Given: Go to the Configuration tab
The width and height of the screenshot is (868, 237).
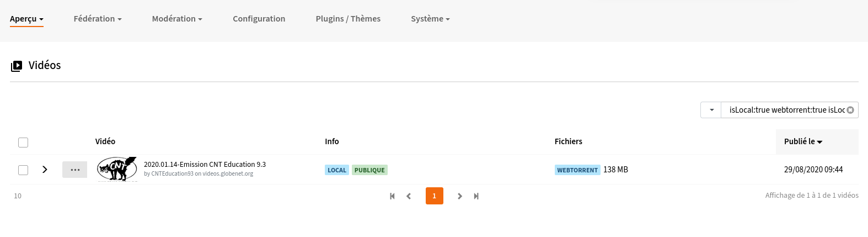Looking at the screenshot, I should click(259, 19).
